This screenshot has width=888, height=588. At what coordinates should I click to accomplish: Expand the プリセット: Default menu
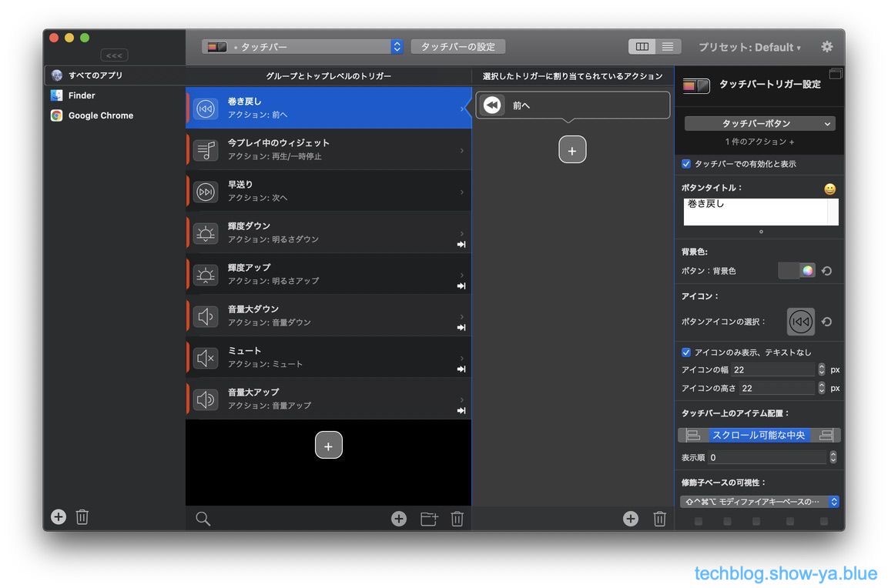tap(749, 47)
